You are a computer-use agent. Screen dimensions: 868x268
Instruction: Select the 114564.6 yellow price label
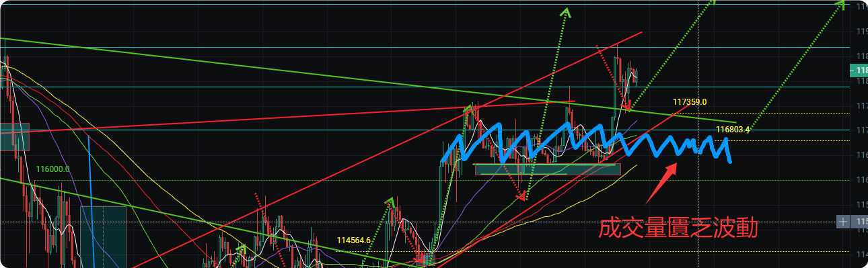coord(354,240)
